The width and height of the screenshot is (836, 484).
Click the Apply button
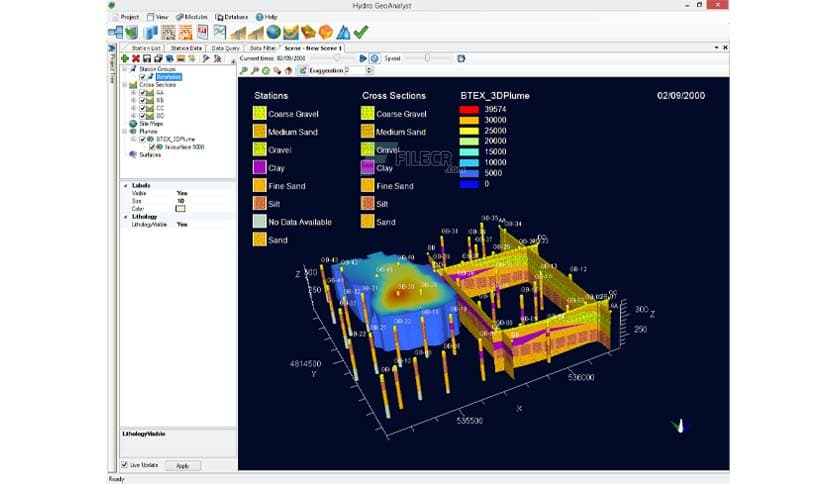tap(183, 465)
